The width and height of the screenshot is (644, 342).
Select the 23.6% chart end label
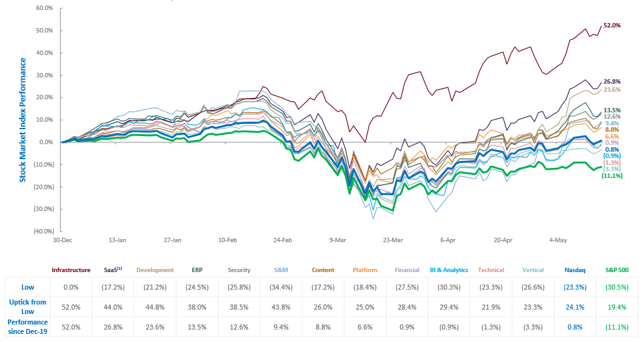point(612,90)
